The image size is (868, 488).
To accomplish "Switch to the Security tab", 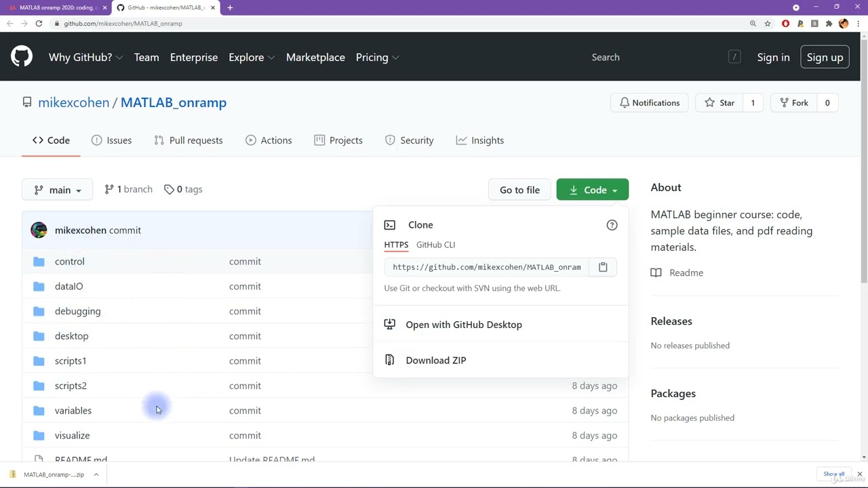I will pos(409,140).
